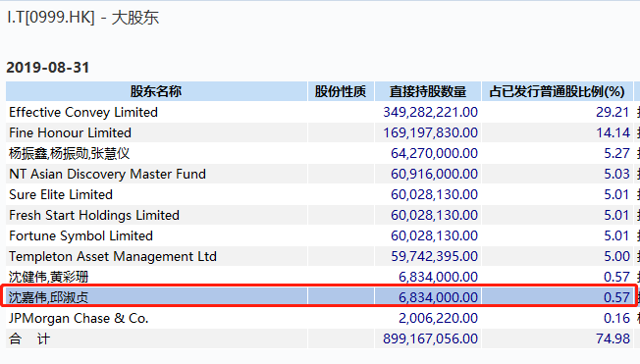
Task: Click the value 64,270,000.00
Action: pyautogui.click(x=434, y=153)
